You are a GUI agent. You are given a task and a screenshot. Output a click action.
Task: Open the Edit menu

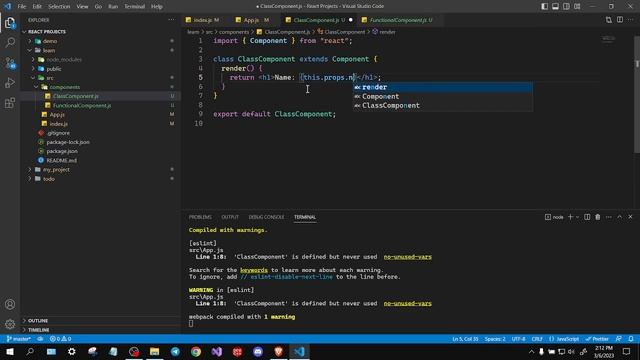pos(37,7)
